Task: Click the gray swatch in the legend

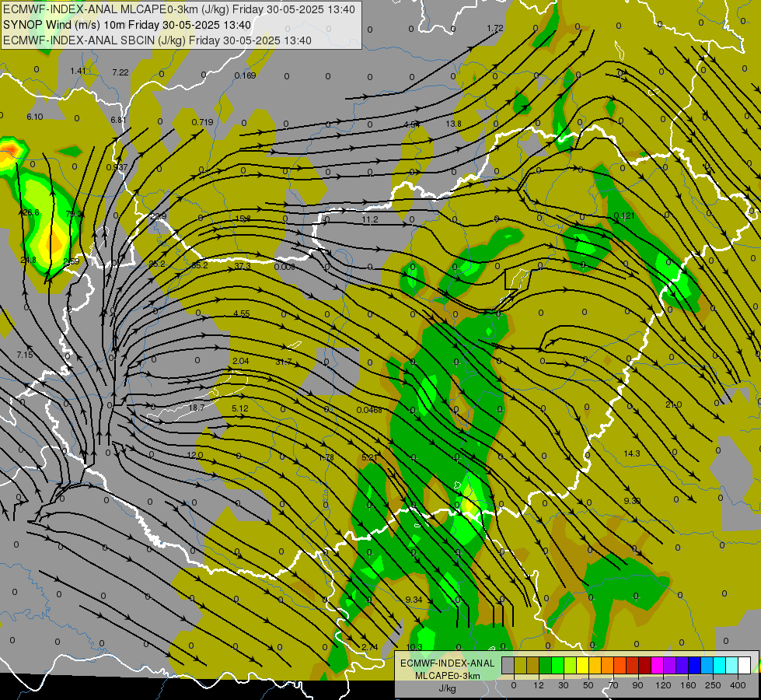Action: (x=508, y=665)
